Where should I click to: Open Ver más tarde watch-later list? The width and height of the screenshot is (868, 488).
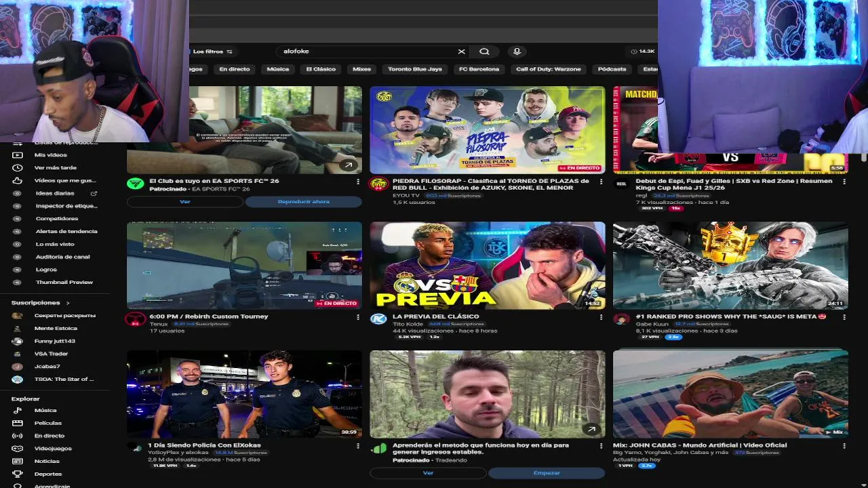[55, 167]
